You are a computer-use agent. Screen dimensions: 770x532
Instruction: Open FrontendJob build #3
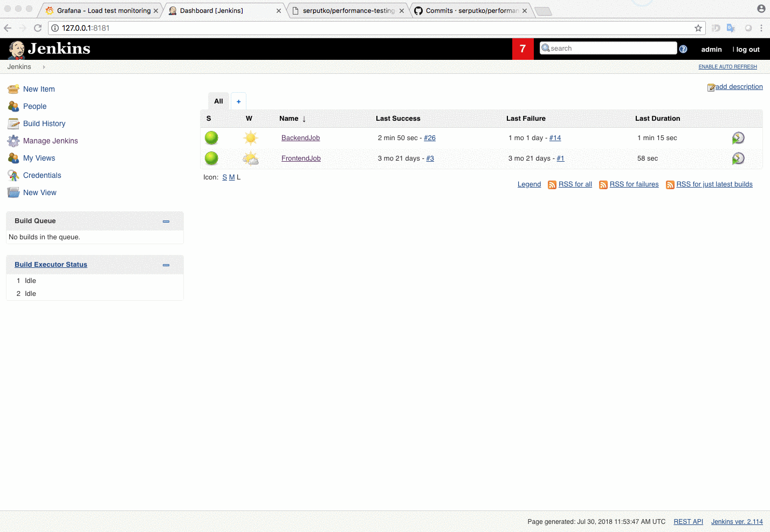coord(430,158)
